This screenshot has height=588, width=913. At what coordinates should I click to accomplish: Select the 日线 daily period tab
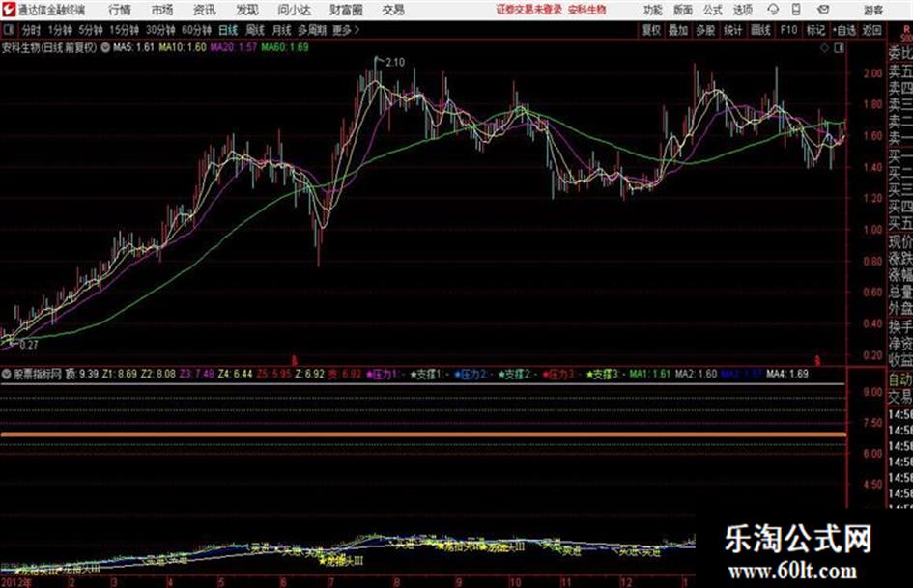point(228,30)
